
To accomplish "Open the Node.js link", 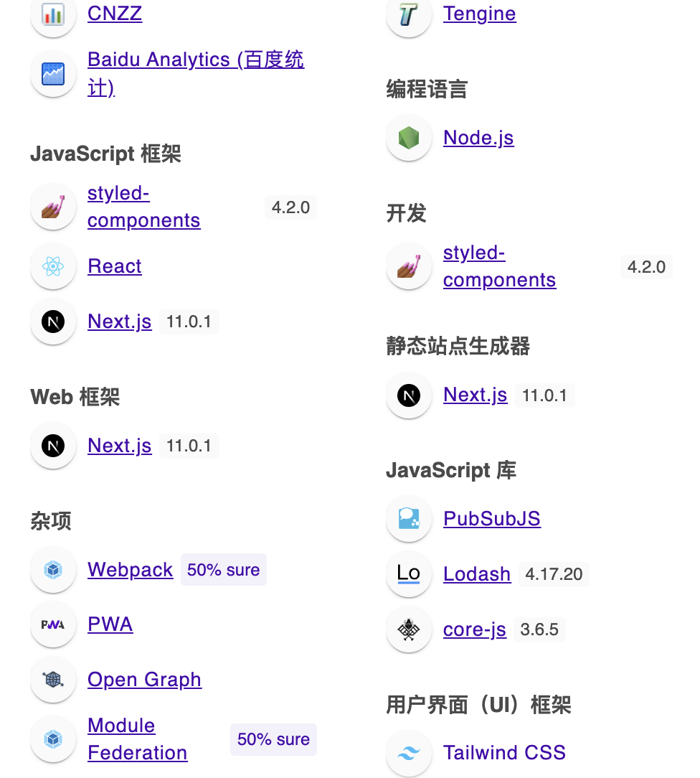I will tap(478, 138).
